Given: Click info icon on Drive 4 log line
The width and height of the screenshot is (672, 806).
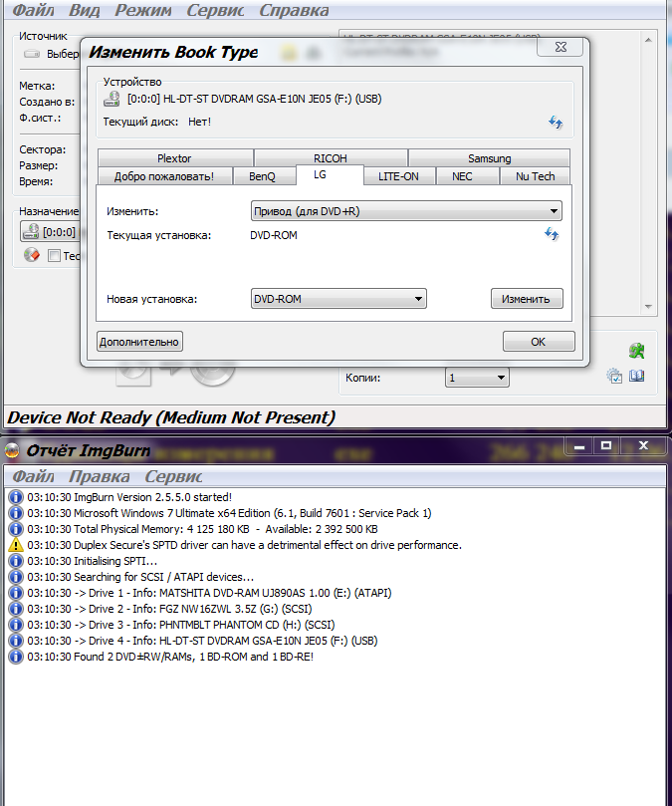Looking at the screenshot, I should point(16,641).
